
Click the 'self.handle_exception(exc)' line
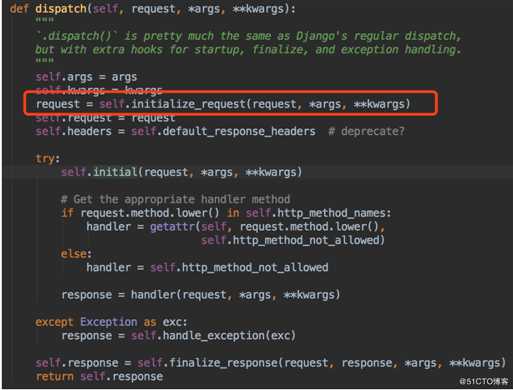coord(178,336)
